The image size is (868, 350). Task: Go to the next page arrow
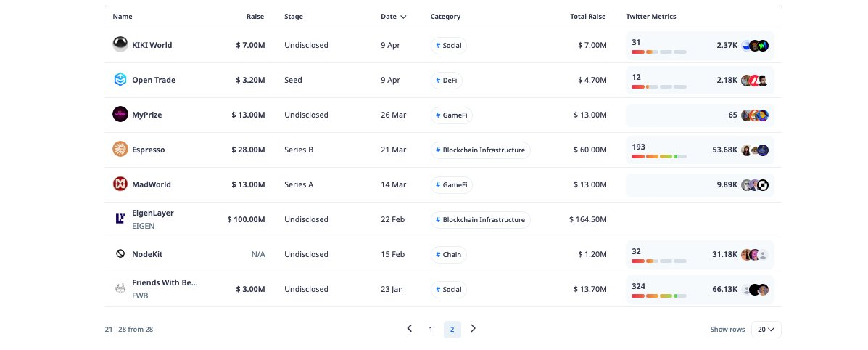coord(474,328)
